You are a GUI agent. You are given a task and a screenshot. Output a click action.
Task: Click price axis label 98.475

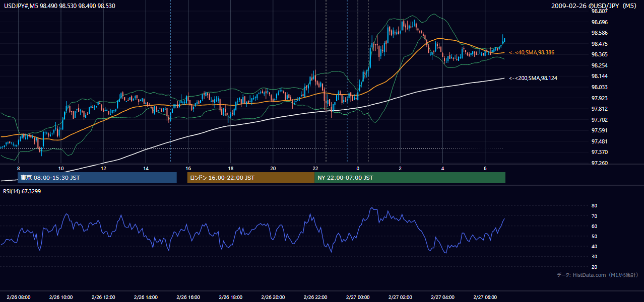(x=600, y=44)
